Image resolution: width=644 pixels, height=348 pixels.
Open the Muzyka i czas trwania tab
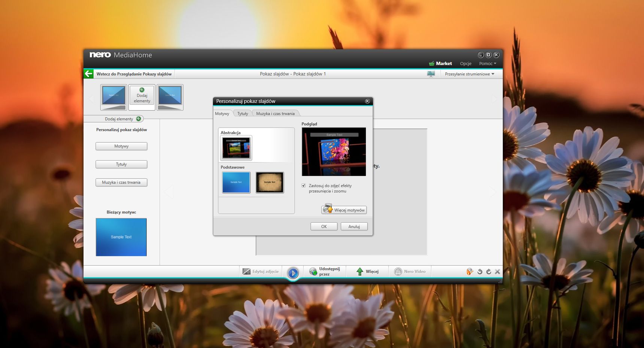pos(276,114)
